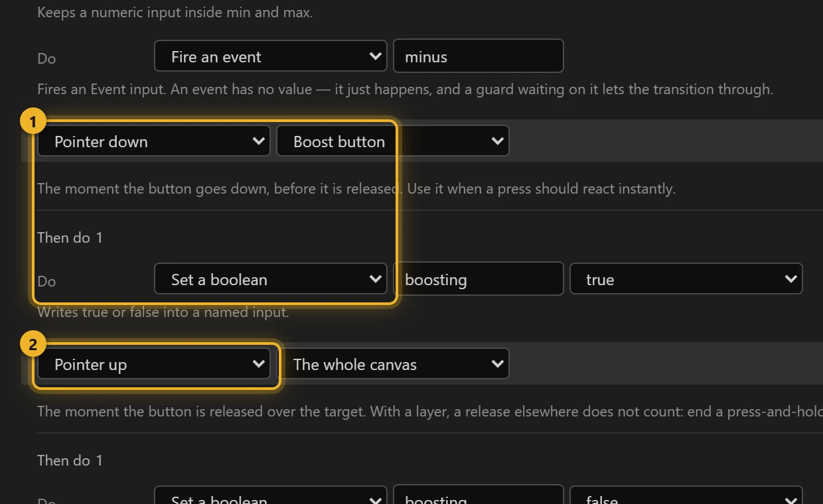The image size is (823, 504).
Task: Open "Set a boolean" dropdown beside the true value
Action: [271, 279]
